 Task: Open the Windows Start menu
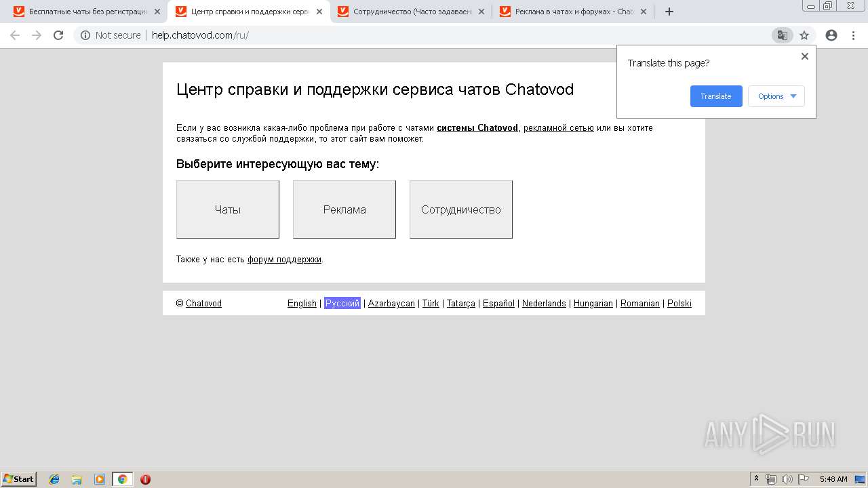pos(19,479)
